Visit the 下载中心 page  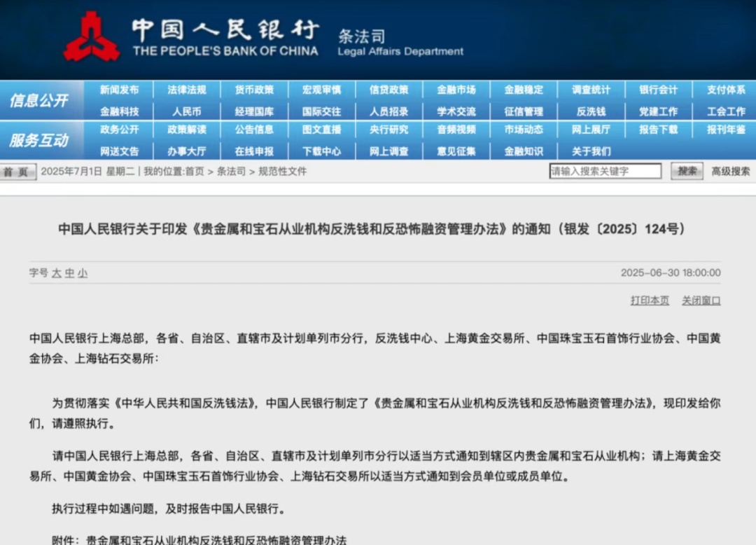[x=322, y=151]
